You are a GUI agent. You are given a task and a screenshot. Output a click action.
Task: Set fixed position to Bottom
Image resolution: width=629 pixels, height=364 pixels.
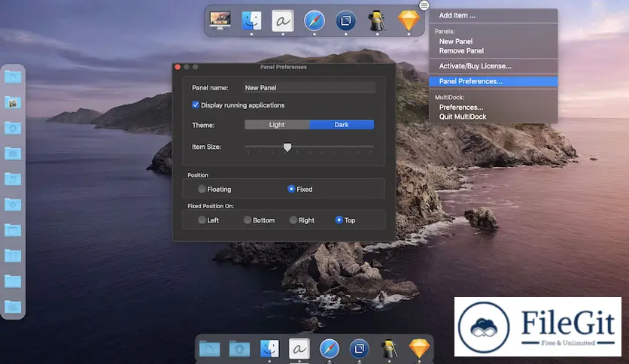coord(248,220)
